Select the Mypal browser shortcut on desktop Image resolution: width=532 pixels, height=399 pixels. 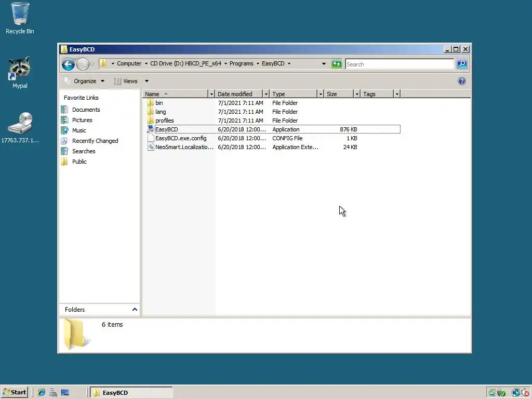click(x=20, y=73)
